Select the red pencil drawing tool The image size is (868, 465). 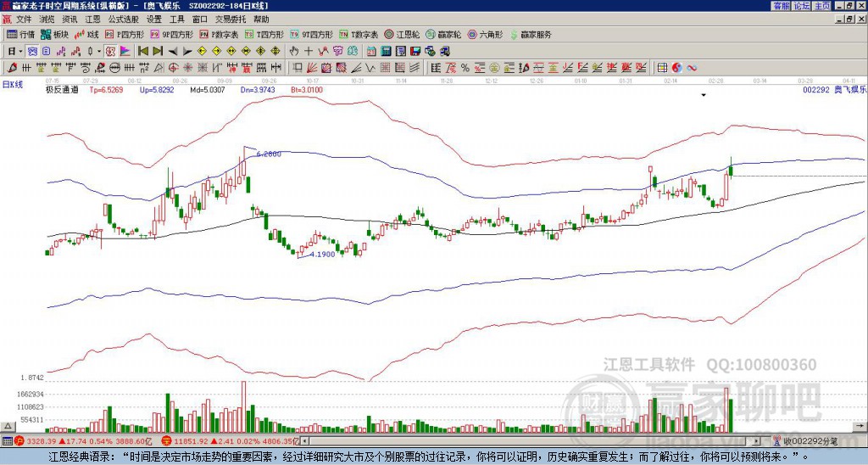point(11,68)
